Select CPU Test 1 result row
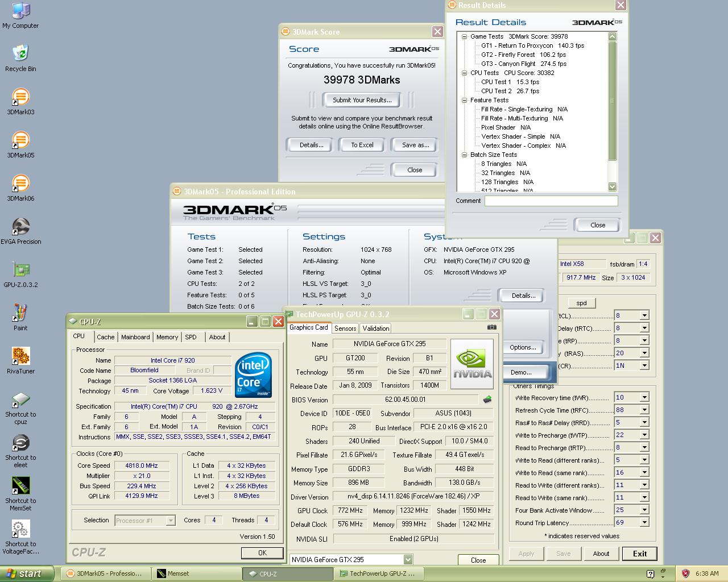The width and height of the screenshot is (728, 582). pyautogui.click(x=510, y=82)
